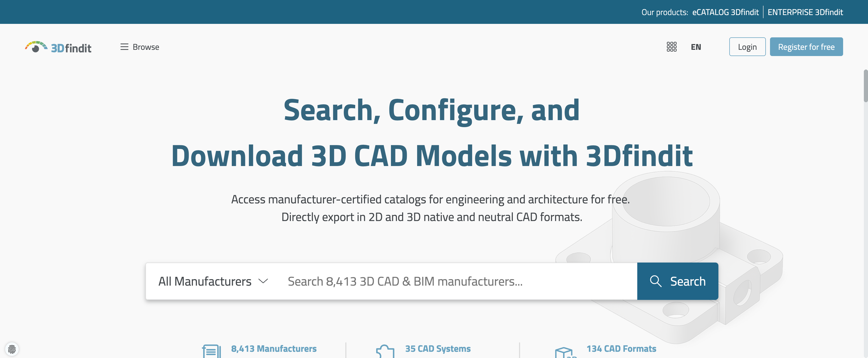
Task: Click 'Access manufacturer-certified catalogs' description line
Action: [x=430, y=199]
